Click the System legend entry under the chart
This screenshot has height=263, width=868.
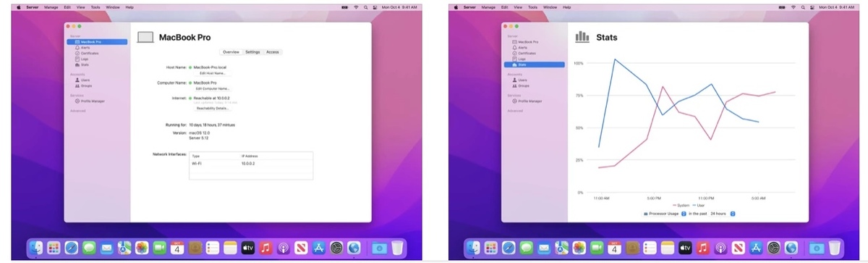coord(681,205)
